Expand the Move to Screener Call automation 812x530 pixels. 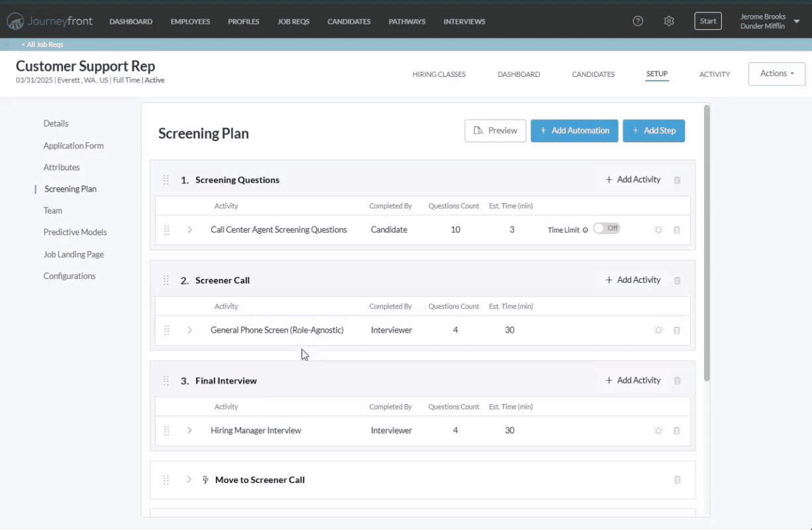coord(189,480)
